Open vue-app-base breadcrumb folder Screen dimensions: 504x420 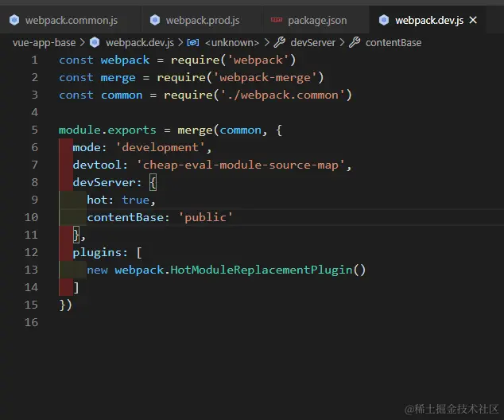pos(44,42)
